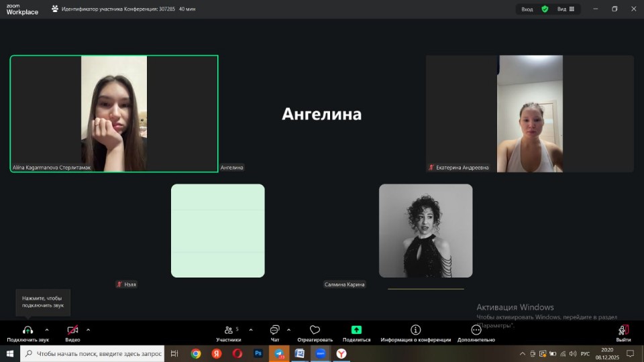Click the Выйти leave meeting button
Viewport: 644px width, 362px height.
[x=623, y=330]
